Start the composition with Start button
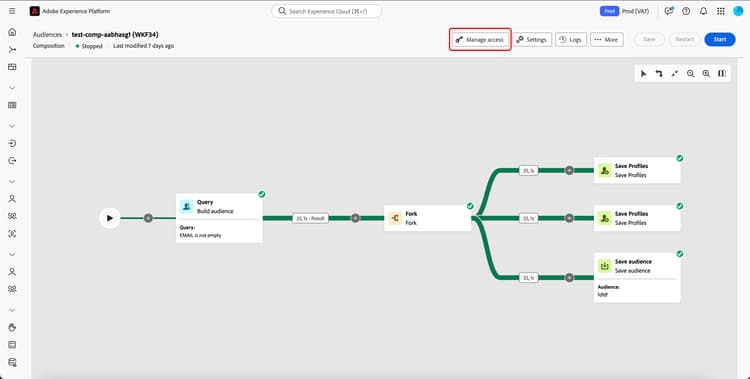Screen dimensions: 750x379 [x=719, y=39]
